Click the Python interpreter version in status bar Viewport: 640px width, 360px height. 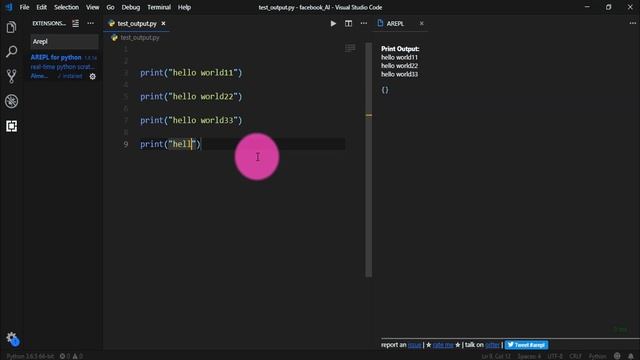pyautogui.click(x=30, y=356)
